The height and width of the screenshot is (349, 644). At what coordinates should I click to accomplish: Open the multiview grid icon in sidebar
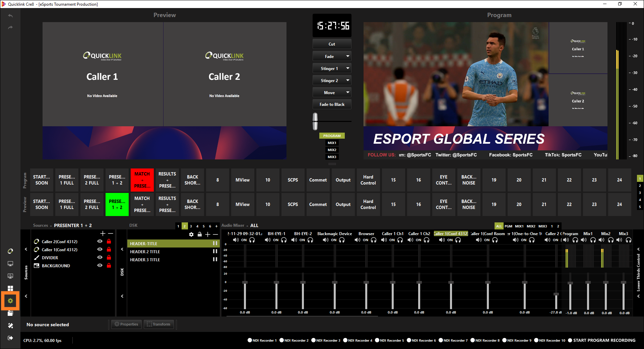(x=10, y=288)
